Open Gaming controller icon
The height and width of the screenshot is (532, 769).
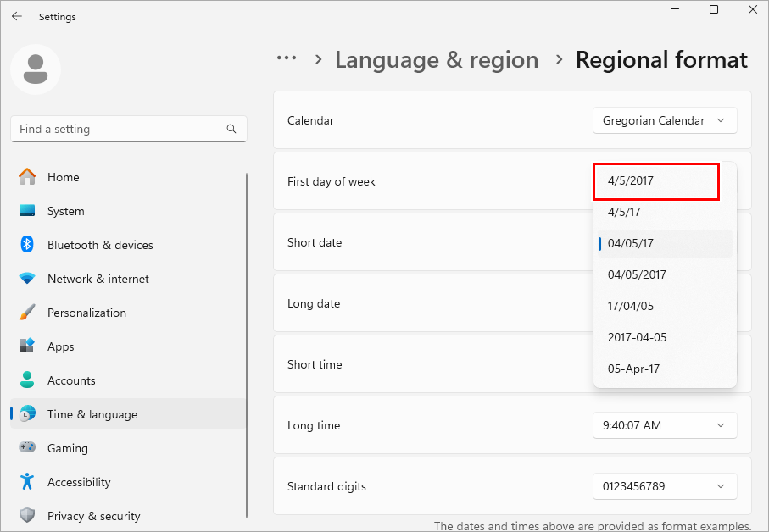point(27,448)
